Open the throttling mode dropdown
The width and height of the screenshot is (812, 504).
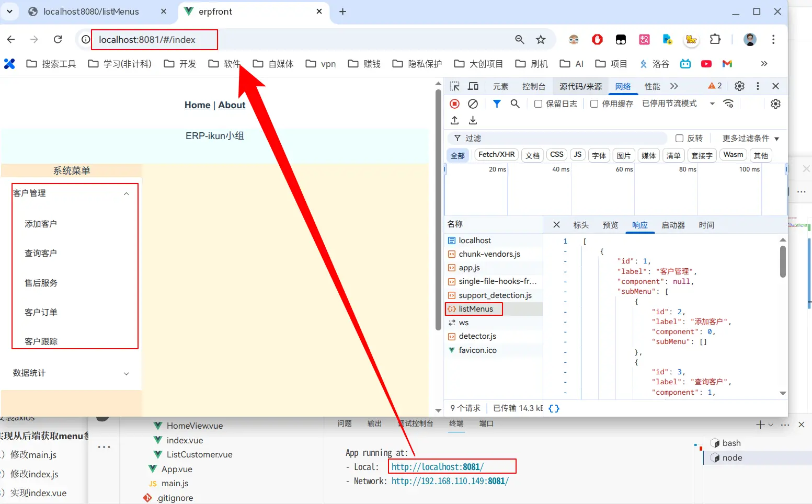coord(679,104)
